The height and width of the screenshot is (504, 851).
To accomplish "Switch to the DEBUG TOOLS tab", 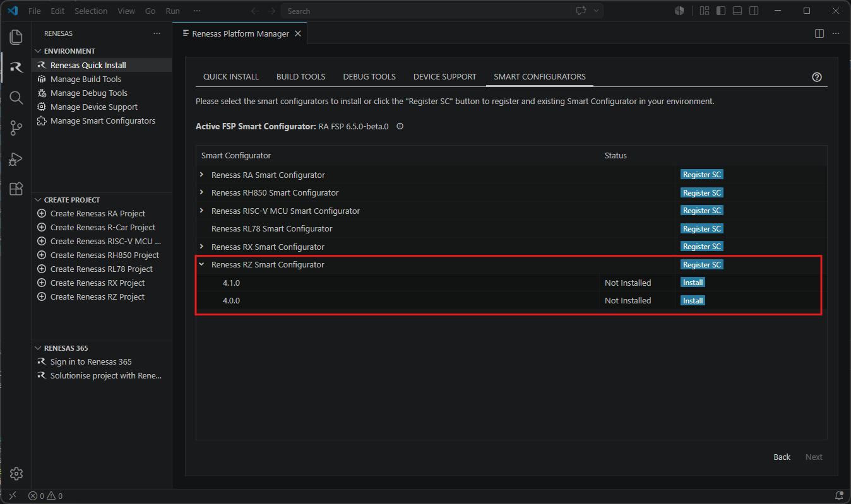I will [x=369, y=76].
